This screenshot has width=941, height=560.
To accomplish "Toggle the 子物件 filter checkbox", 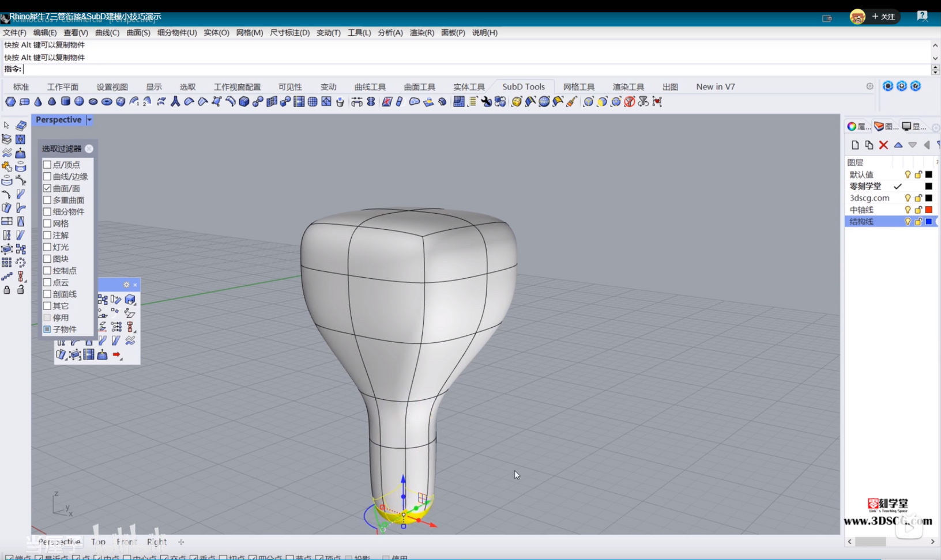I will pyautogui.click(x=47, y=329).
